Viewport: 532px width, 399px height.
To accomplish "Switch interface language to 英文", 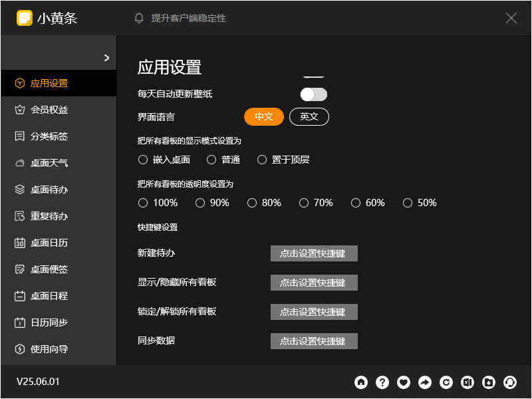I will 309,116.
